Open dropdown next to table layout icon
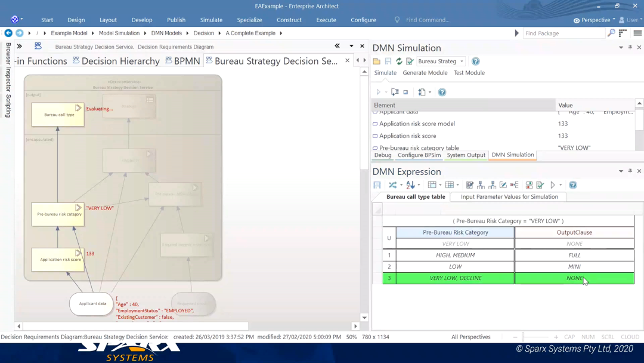The width and height of the screenshot is (644, 363). tap(440, 185)
